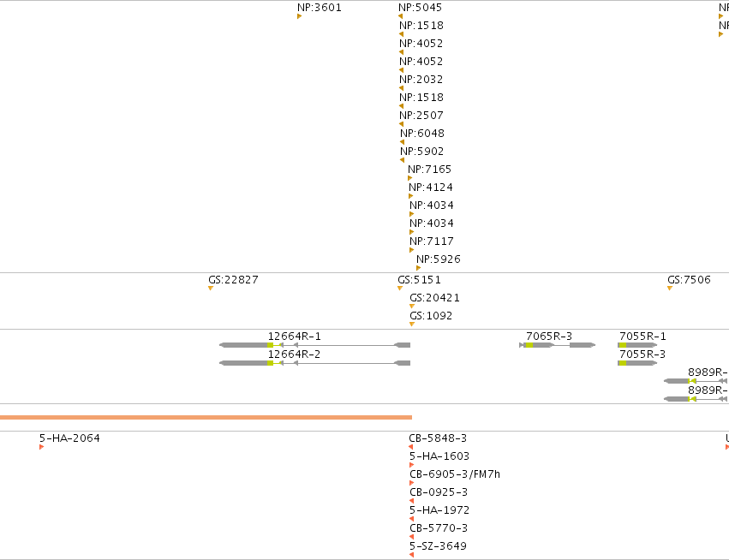The width and height of the screenshot is (729, 560).
Task: Click the CB-5848-3 marker
Action: pyautogui.click(x=411, y=447)
